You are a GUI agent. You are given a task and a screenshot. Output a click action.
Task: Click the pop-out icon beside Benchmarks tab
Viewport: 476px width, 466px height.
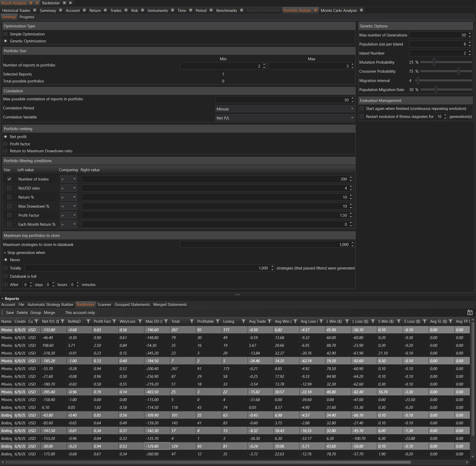[x=242, y=10]
